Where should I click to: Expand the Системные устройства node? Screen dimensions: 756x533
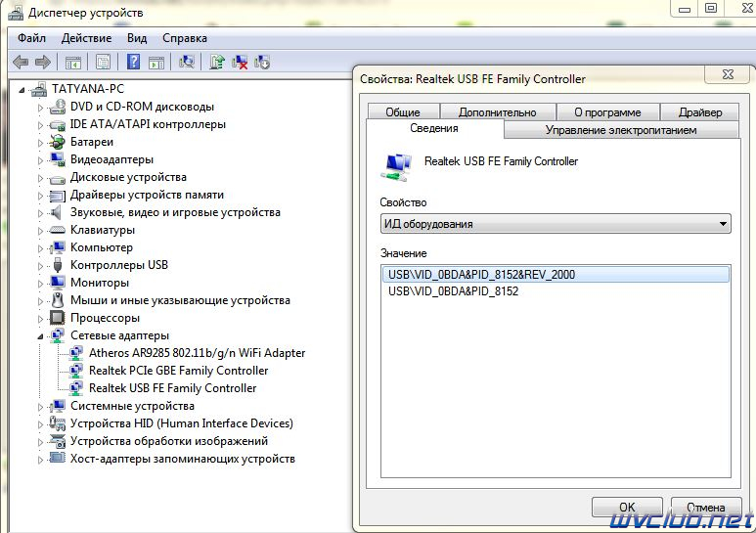pyautogui.click(x=40, y=407)
